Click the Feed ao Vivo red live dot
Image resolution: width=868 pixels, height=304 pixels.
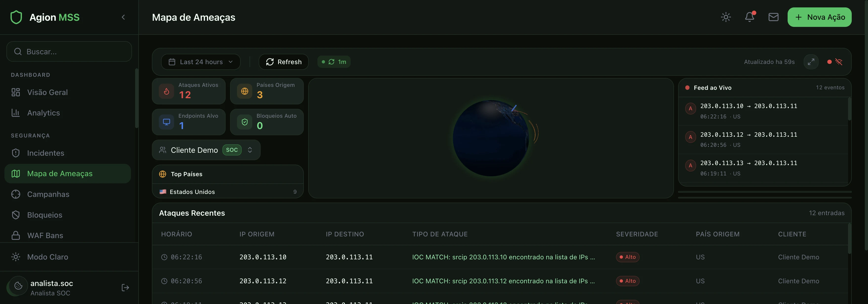coord(687,88)
